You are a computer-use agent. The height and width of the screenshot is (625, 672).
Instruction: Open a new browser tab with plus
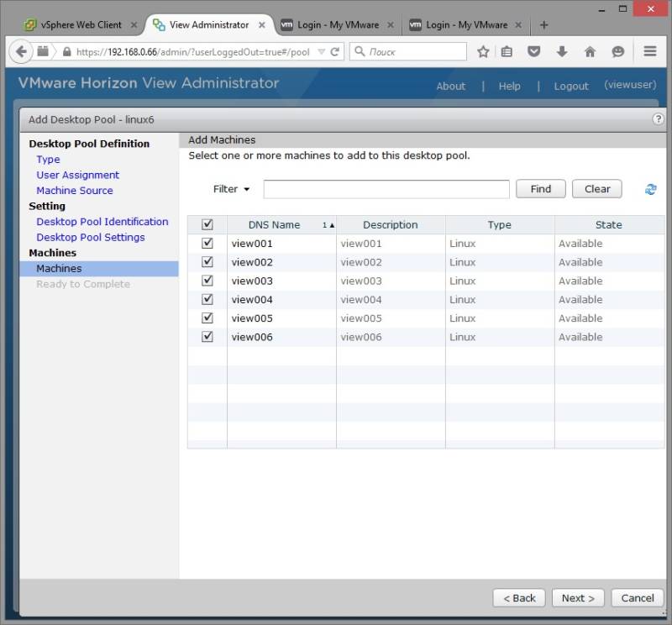pyautogui.click(x=543, y=25)
